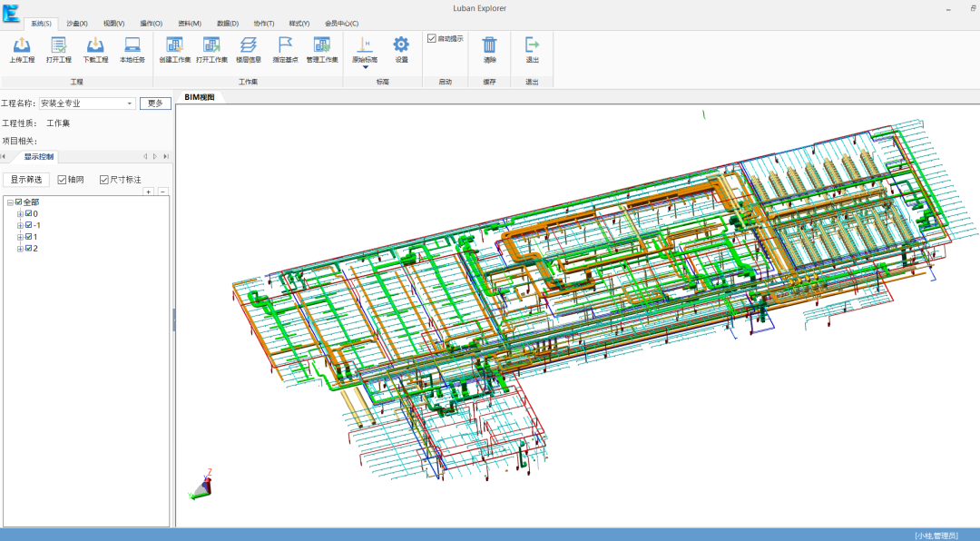Uncheck the 轴网 checkbox

tap(62, 180)
